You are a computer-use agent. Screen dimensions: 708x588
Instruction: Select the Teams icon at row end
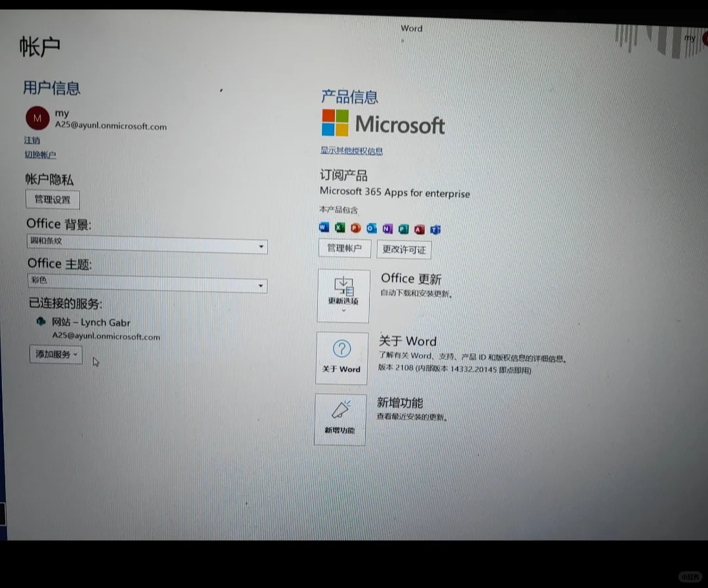[x=435, y=229]
